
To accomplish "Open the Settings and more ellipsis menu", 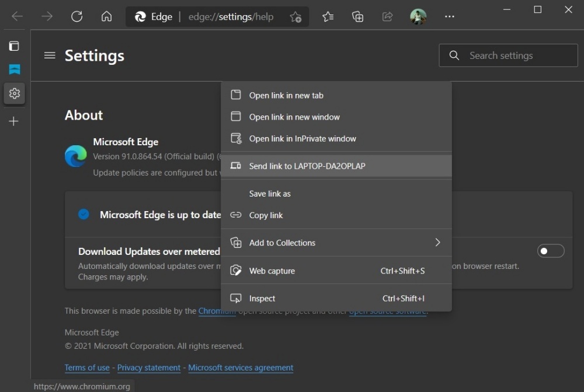I will click(x=449, y=16).
